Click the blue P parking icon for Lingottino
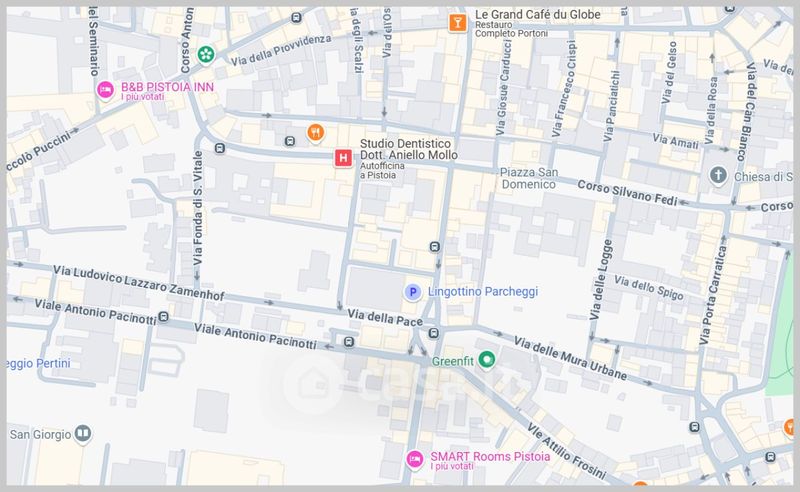 tap(413, 292)
